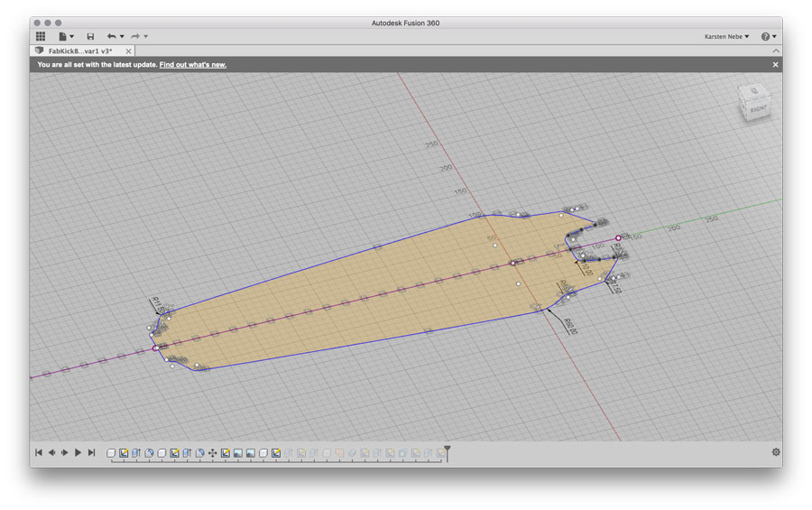Open timeline settings gear
Screen dimensions: 812x510
coord(776,452)
